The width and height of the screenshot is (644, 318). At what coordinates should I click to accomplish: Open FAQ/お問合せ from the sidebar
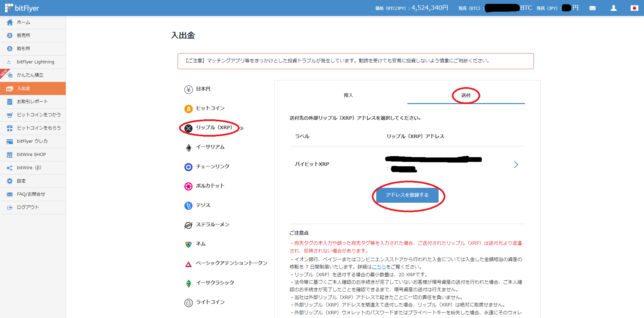33,194
